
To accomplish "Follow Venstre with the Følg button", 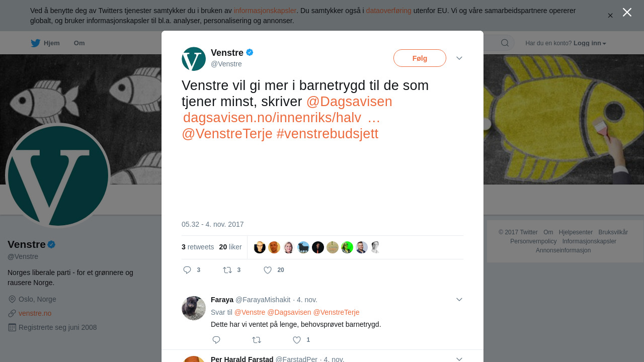I will [x=420, y=58].
